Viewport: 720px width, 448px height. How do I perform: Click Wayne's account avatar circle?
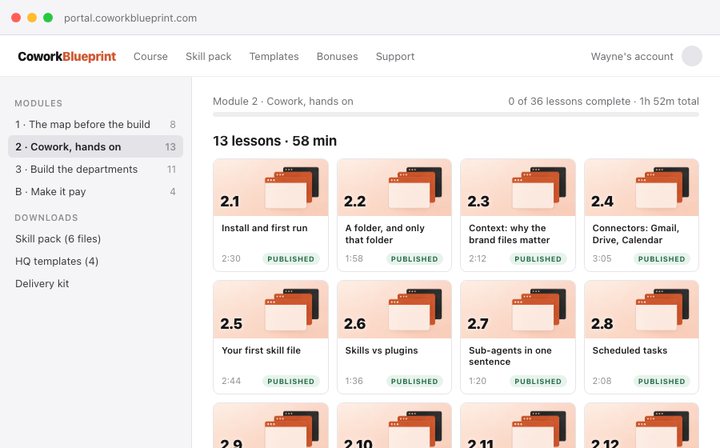[692, 56]
